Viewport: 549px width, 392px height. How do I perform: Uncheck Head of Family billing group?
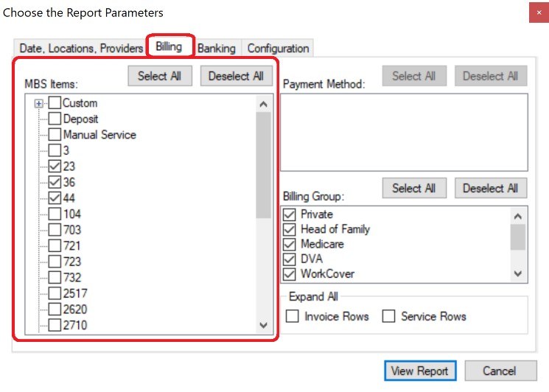[x=290, y=229]
